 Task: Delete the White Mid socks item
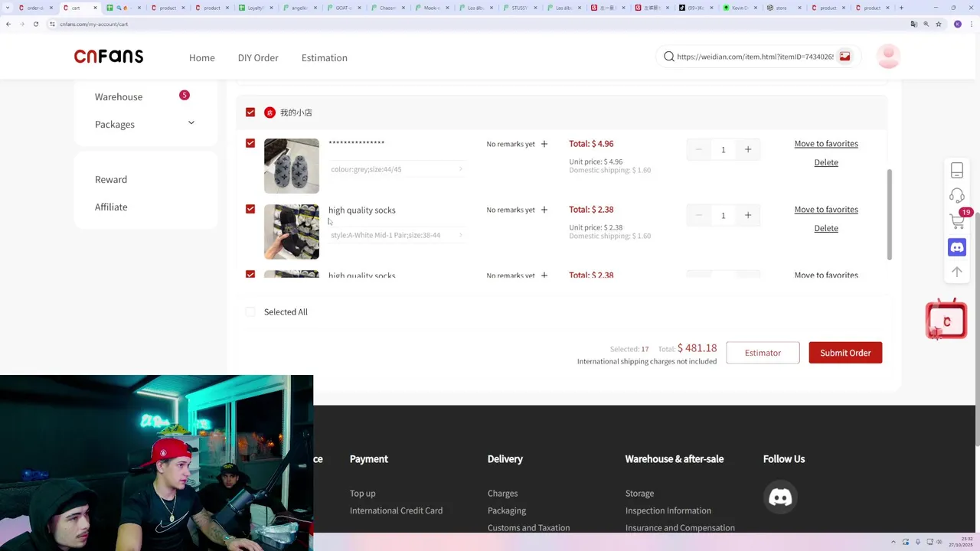coord(826,228)
